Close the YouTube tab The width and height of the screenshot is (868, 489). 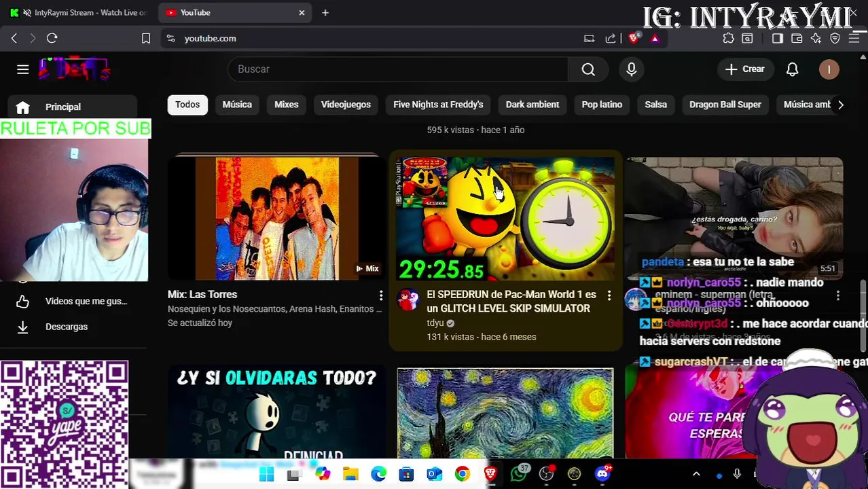click(x=302, y=13)
